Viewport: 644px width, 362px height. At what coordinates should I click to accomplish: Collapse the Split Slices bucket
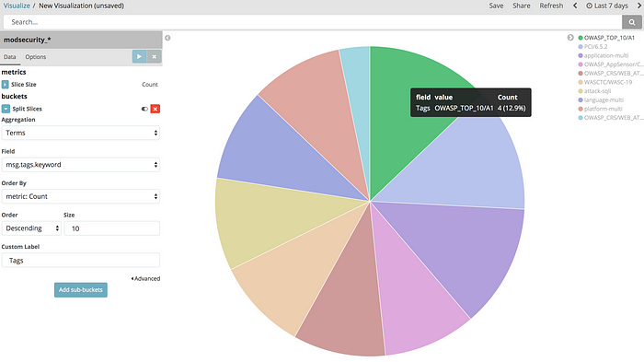(x=6, y=109)
